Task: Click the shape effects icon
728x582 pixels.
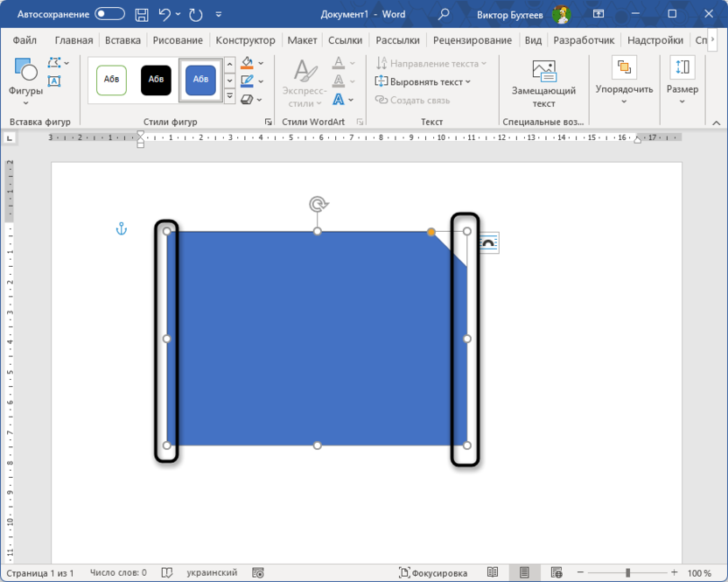Action: [x=247, y=100]
